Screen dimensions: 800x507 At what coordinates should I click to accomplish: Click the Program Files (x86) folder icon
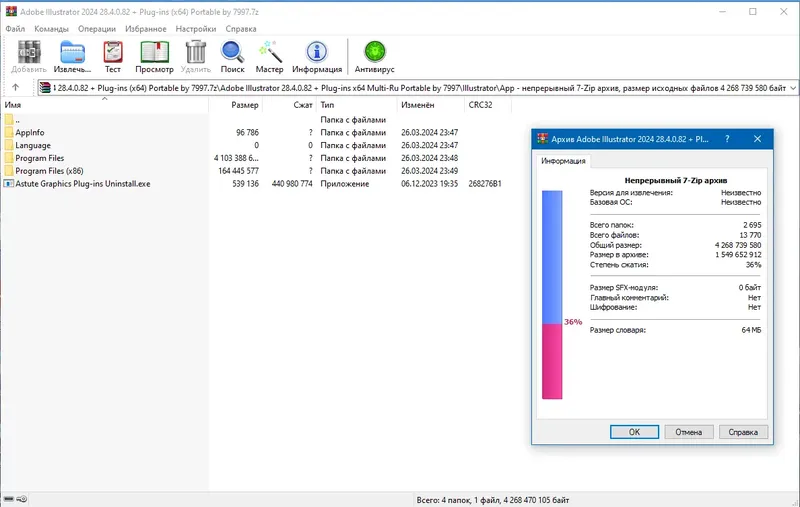pos(9,170)
